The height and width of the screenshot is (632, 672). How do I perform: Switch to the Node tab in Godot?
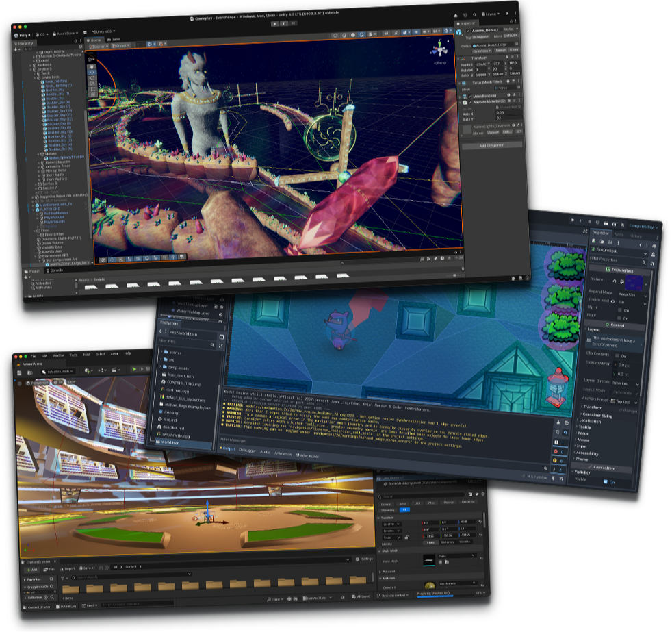tap(619, 234)
